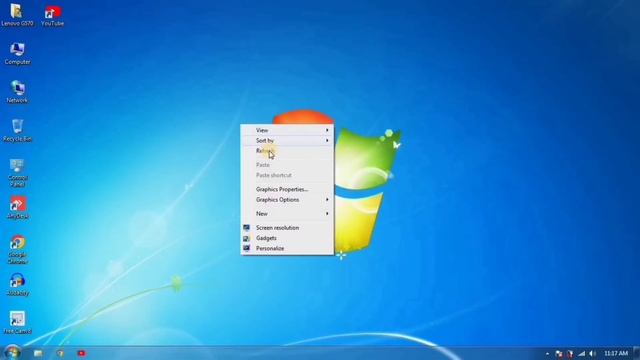Screen dimensions: 640x360
Task: Click the Show desktop button
Action: coord(636,353)
